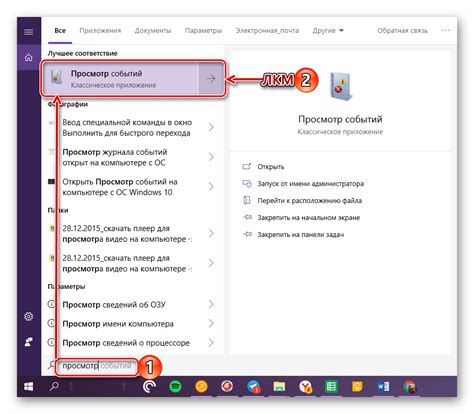The width and height of the screenshot is (474, 414).
Task: Open Telegram from the taskbar
Action: 253,387
